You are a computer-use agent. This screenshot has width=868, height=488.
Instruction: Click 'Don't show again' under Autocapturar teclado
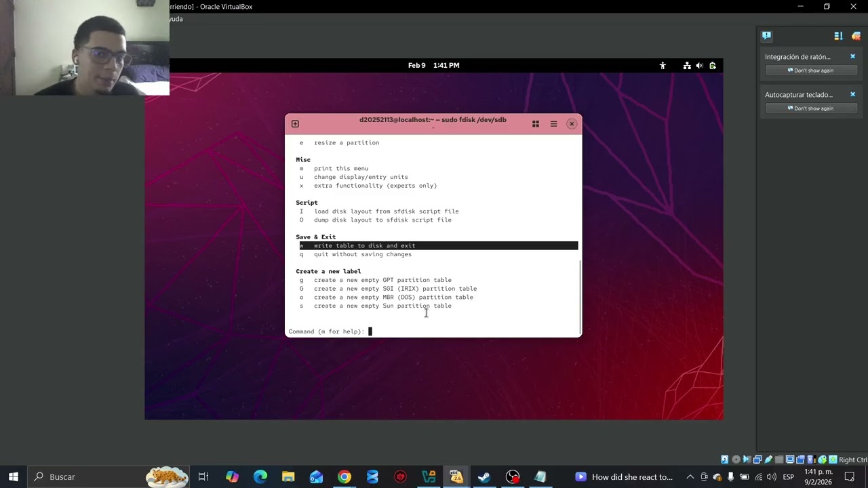tap(812, 108)
